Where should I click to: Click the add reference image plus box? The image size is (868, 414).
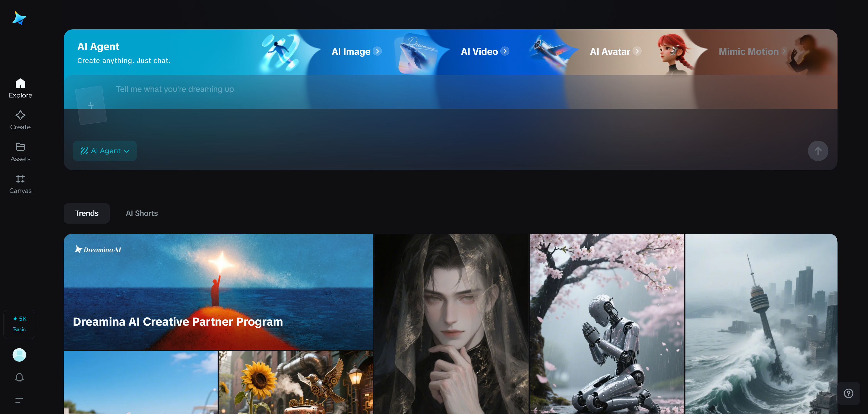[91, 105]
